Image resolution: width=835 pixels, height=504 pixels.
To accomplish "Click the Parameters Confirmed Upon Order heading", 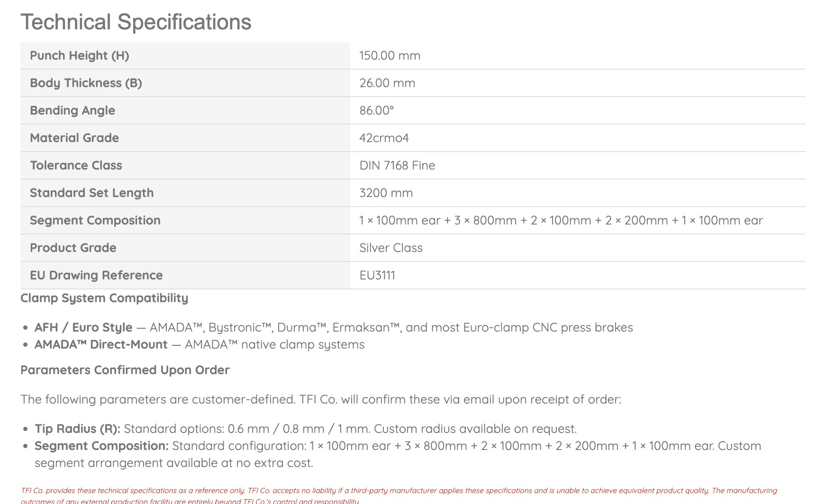I will (125, 370).
